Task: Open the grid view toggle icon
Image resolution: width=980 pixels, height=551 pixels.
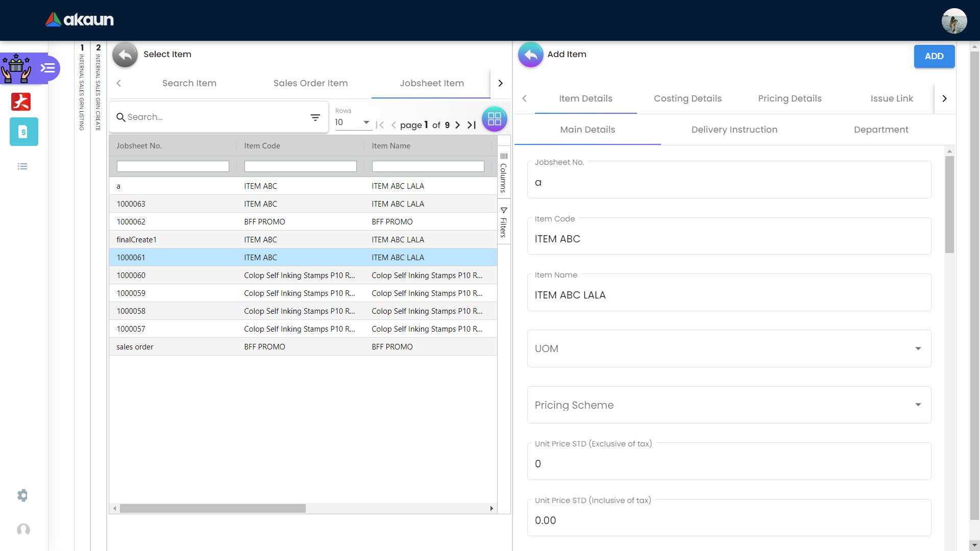Action: tap(494, 119)
